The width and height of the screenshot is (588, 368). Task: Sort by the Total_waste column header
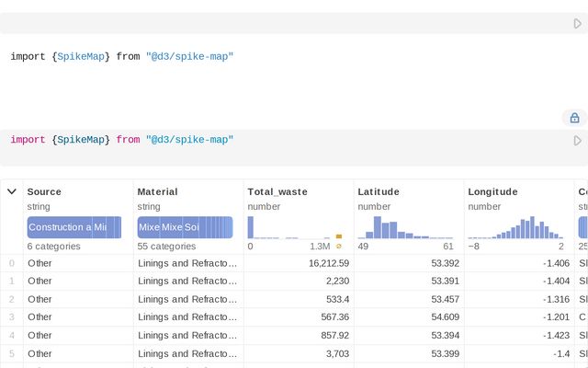pos(277,191)
